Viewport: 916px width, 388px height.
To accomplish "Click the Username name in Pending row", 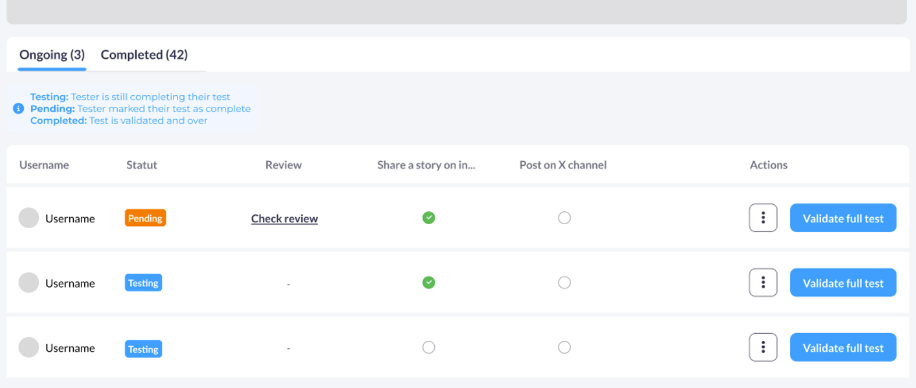I will pyautogui.click(x=70, y=219).
